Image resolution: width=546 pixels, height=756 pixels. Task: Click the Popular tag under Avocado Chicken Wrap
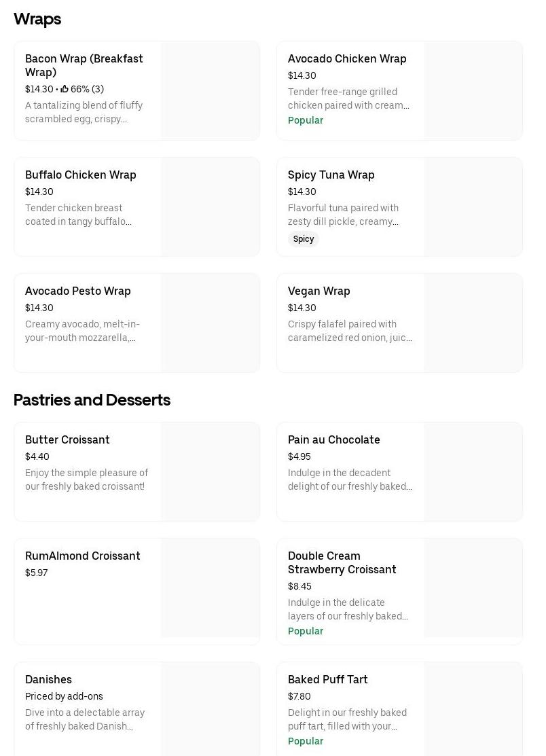(305, 120)
